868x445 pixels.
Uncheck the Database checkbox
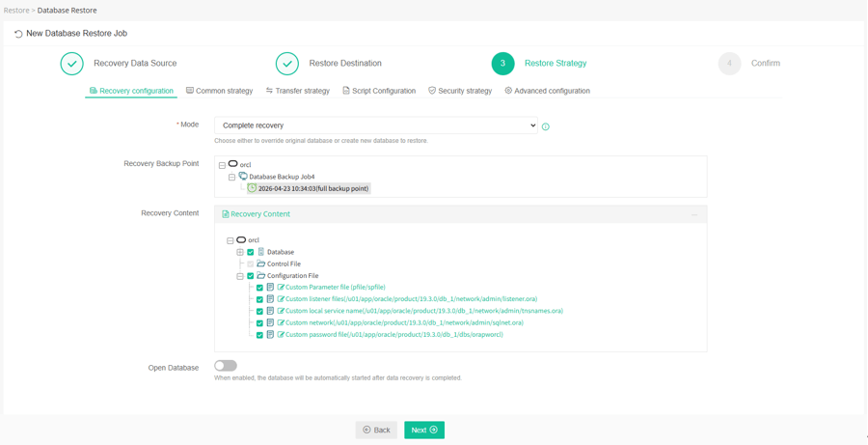coord(250,252)
